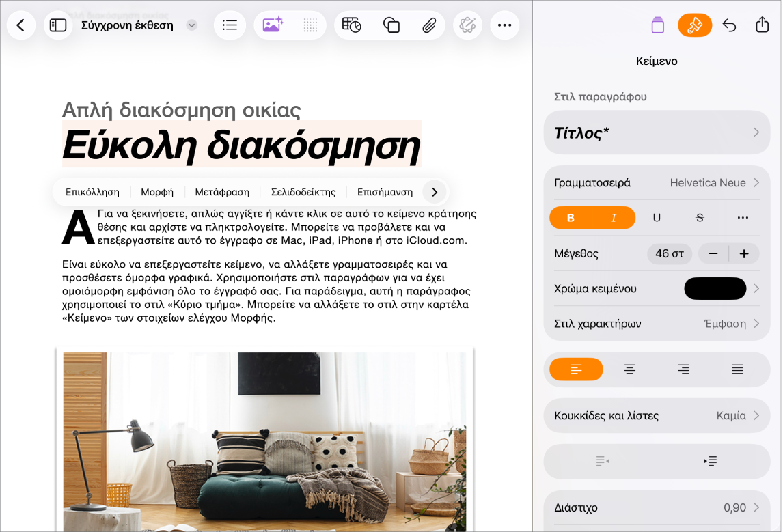Choose Μετάφραση in the context menu
783x532 pixels.
[x=222, y=192]
